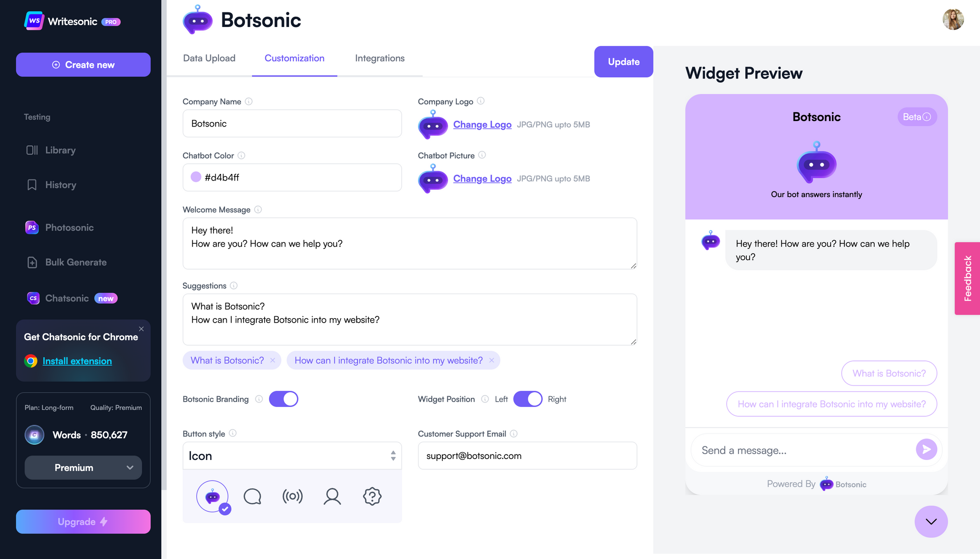Toggle the Widget Position left-right switch
Image resolution: width=980 pixels, height=559 pixels.
(527, 399)
